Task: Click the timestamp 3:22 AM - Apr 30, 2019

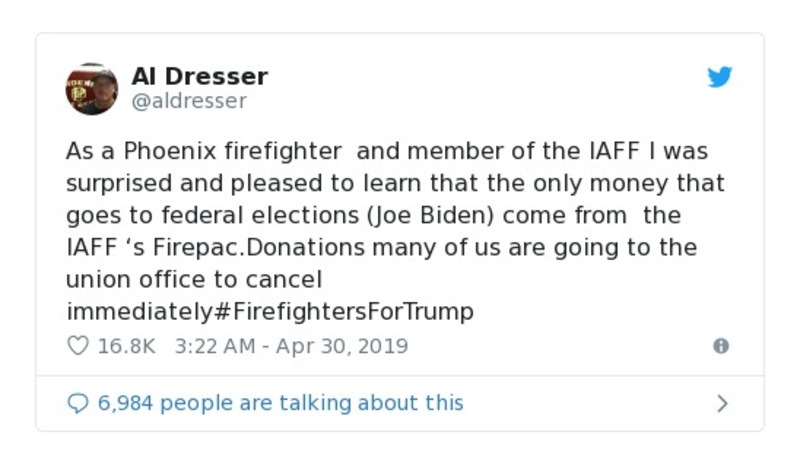Action: point(291,347)
